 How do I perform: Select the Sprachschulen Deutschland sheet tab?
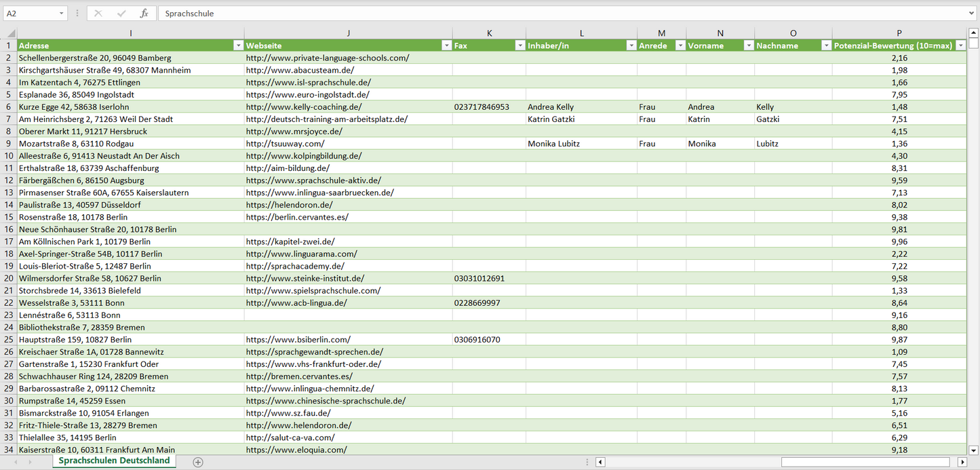[114, 461]
